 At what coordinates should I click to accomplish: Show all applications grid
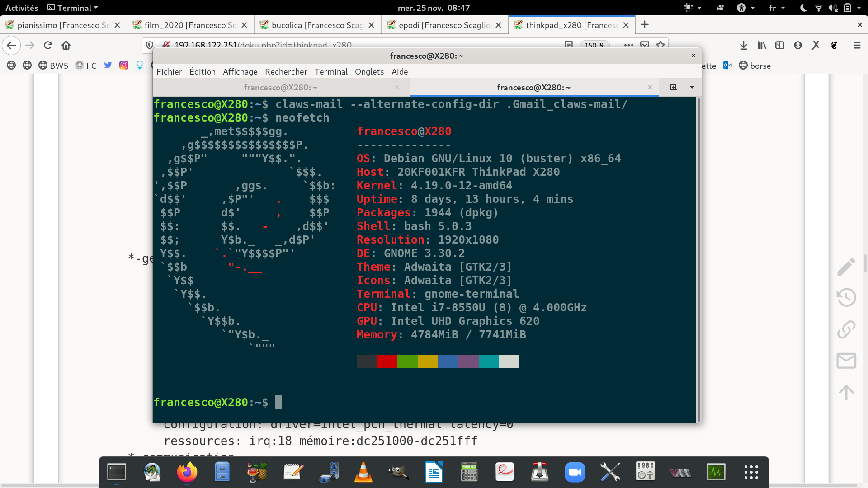[x=751, y=472]
